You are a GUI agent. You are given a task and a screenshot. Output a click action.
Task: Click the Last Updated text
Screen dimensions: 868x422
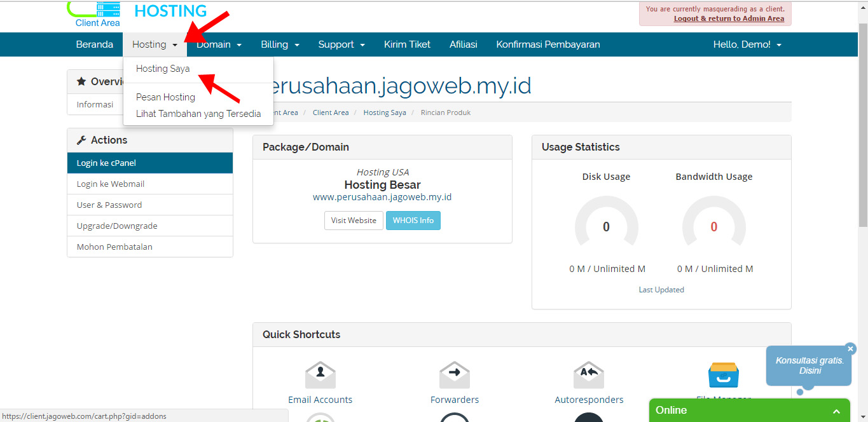coord(661,290)
